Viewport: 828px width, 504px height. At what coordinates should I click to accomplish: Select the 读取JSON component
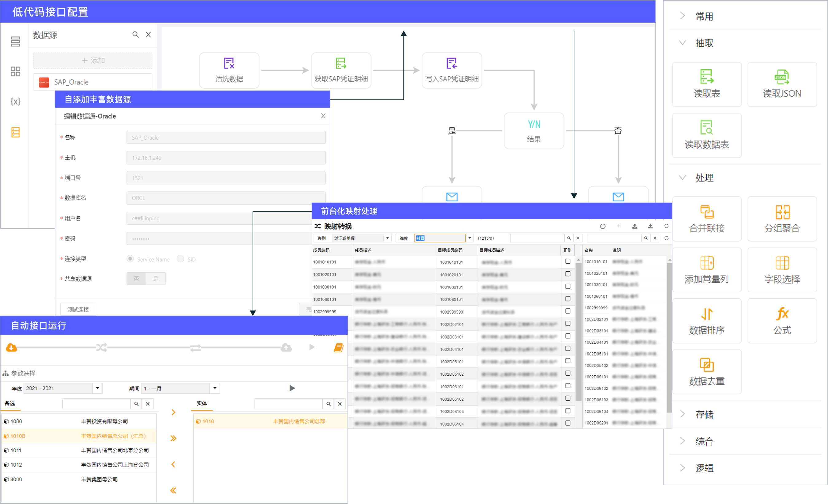(x=782, y=84)
